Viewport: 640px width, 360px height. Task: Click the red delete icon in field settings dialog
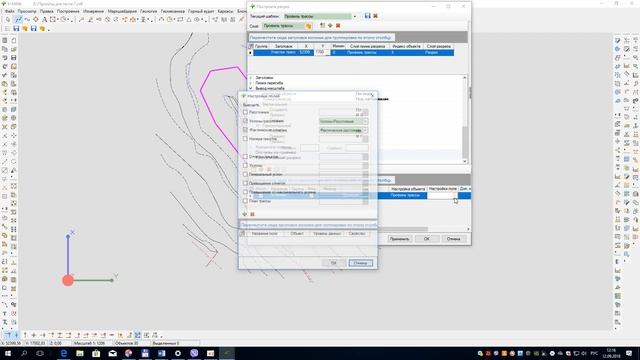click(252, 214)
